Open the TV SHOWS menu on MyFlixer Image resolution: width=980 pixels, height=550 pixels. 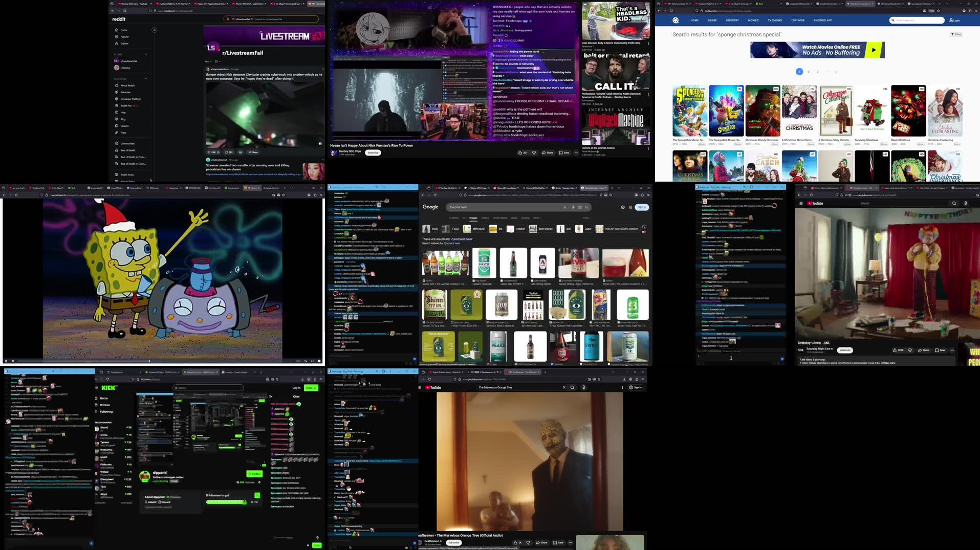774,20
